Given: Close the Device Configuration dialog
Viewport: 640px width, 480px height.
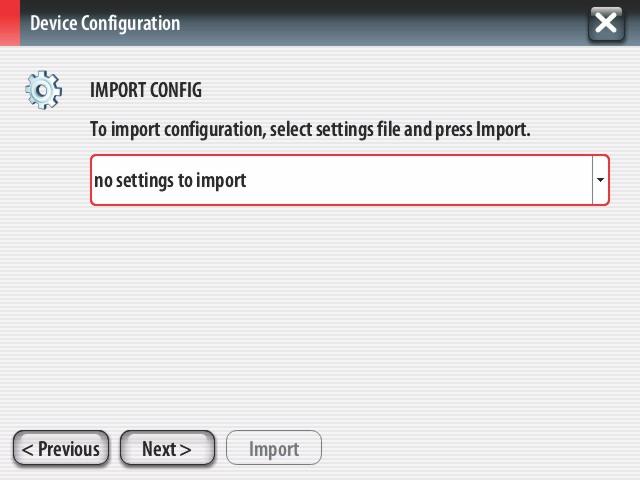Looking at the screenshot, I should click(606, 23).
